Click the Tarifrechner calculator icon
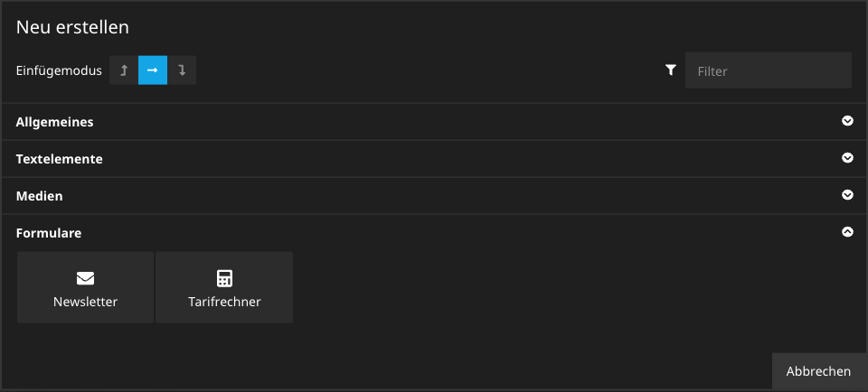This screenshot has height=392, width=868. pos(224,278)
